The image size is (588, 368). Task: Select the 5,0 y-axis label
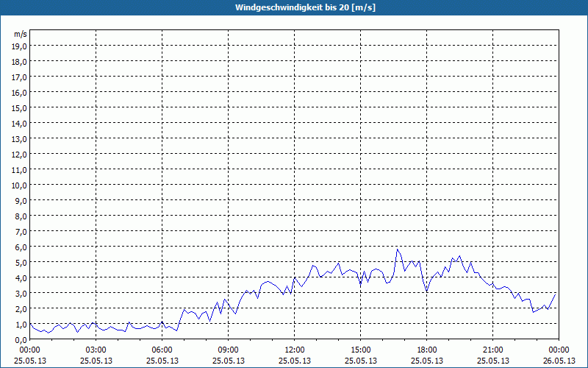[x=21, y=263]
